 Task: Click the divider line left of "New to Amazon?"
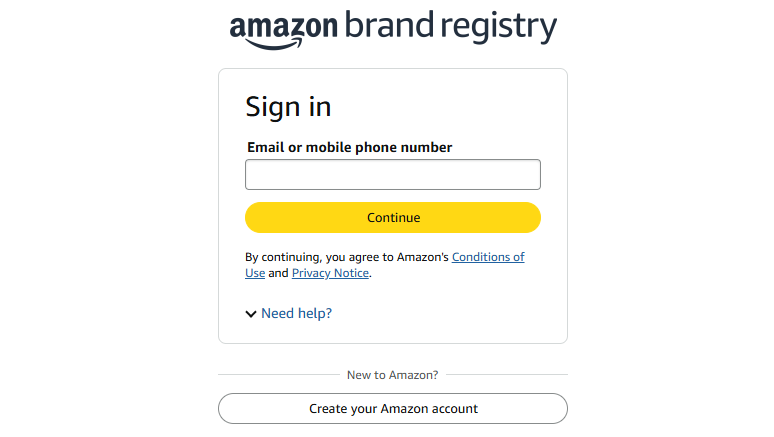[278, 375]
